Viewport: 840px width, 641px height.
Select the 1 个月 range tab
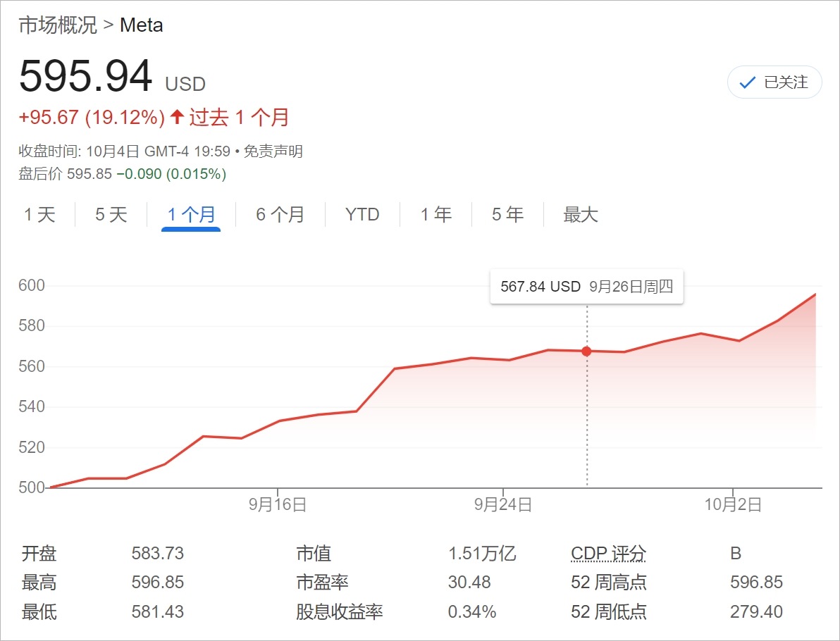coord(191,215)
